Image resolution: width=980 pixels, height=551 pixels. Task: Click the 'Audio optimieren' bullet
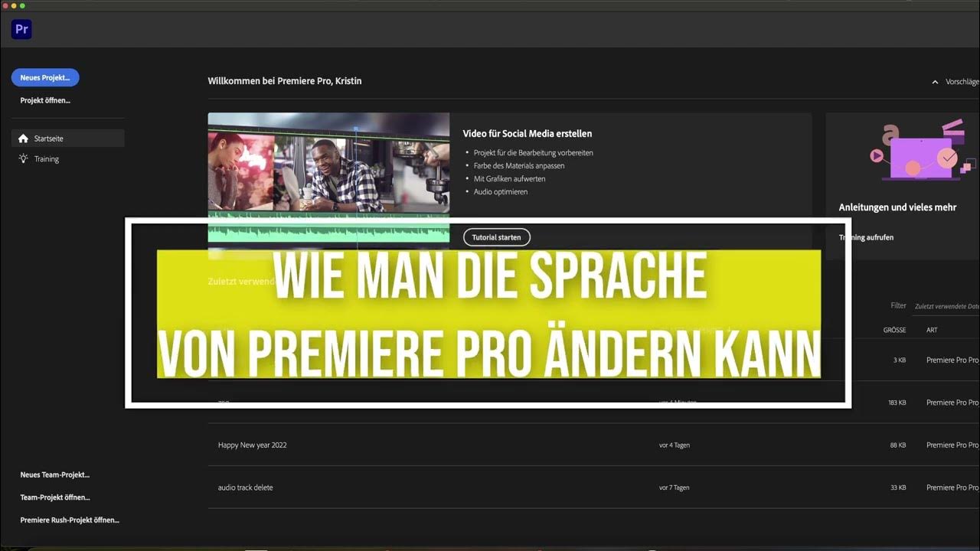501,192
